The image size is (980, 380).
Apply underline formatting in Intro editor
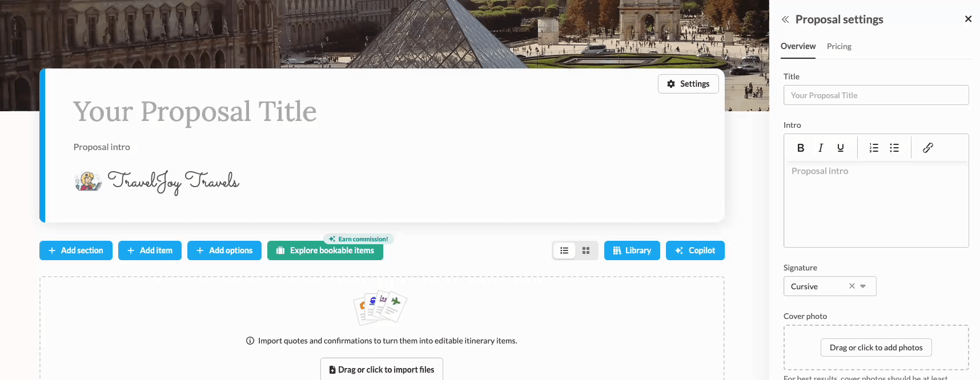840,148
